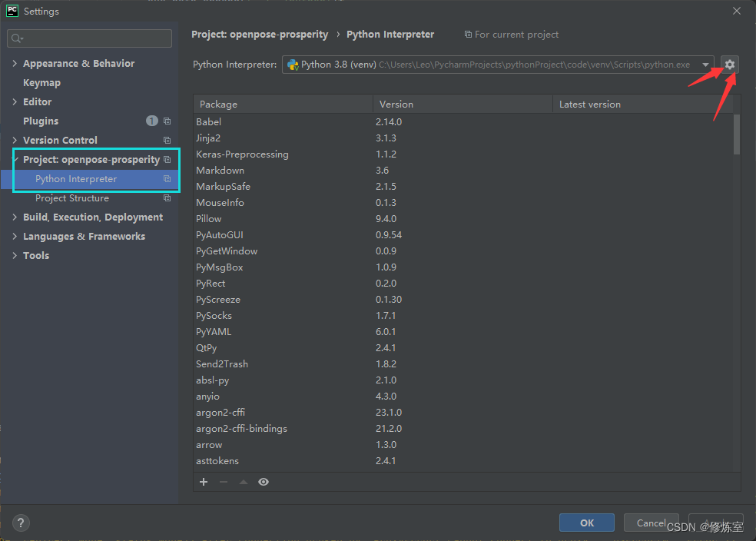Viewport: 756px width, 541px height.
Task: Click the Latest version column header
Action: pos(643,105)
